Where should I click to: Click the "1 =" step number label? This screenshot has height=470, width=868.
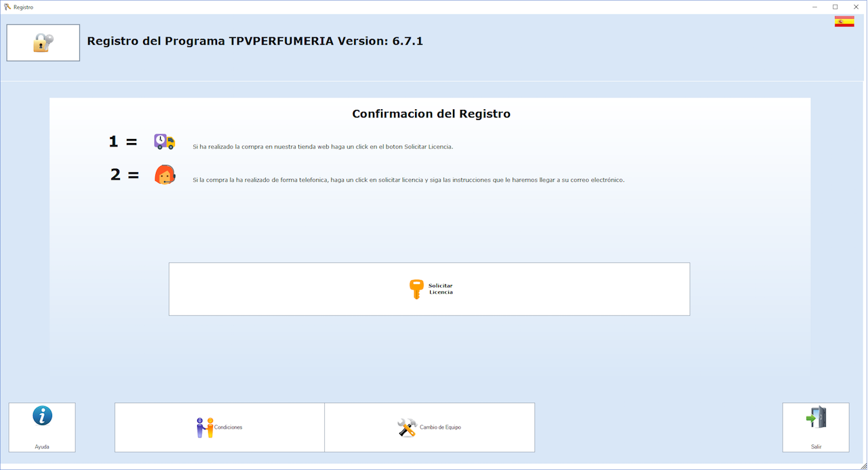click(x=123, y=142)
